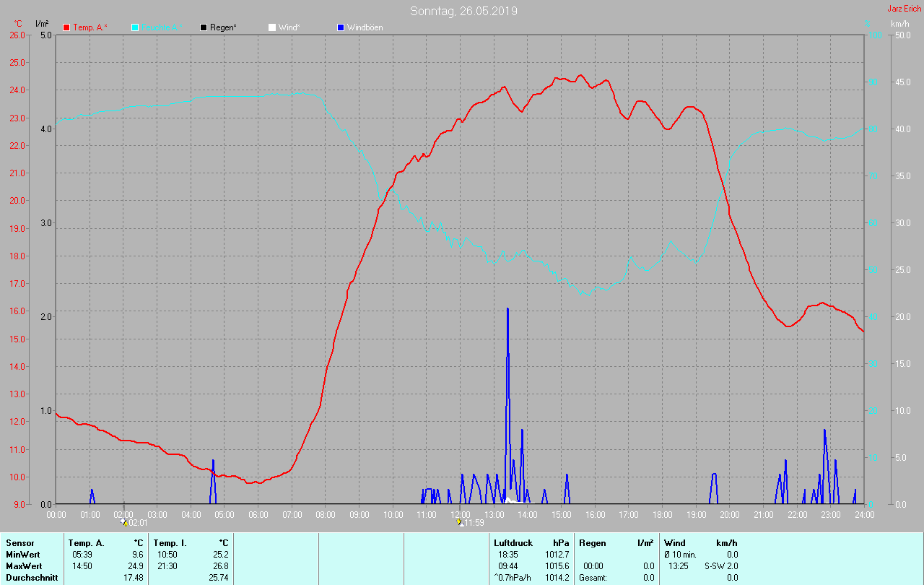Select the 'Wind*' legend label
Viewport: 924px width, 585px height.
(x=289, y=27)
